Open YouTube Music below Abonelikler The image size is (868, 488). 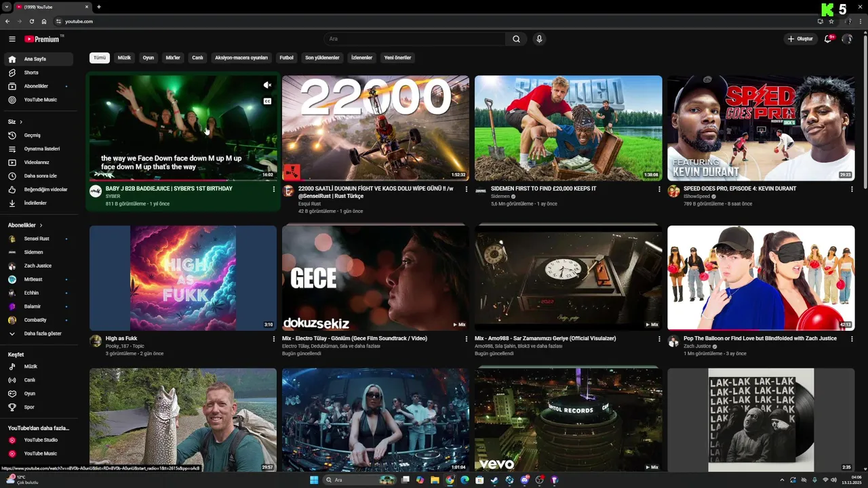pyautogui.click(x=37, y=100)
